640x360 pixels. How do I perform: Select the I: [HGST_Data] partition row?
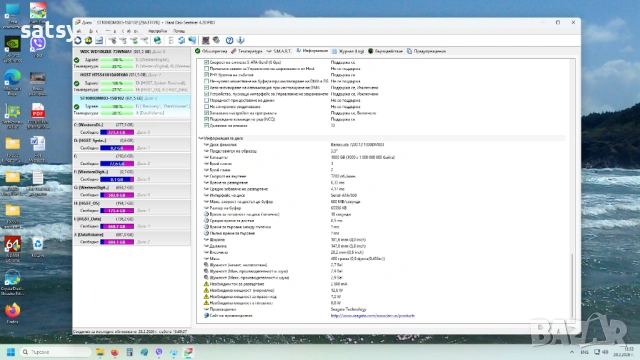point(132,222)
